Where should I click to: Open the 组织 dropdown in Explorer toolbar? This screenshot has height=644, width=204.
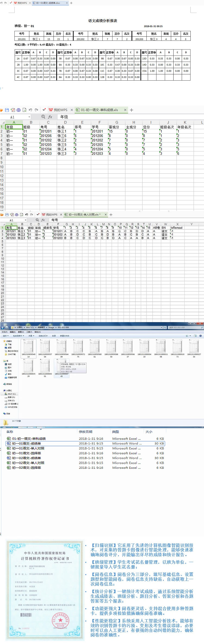tap(5, 336)
